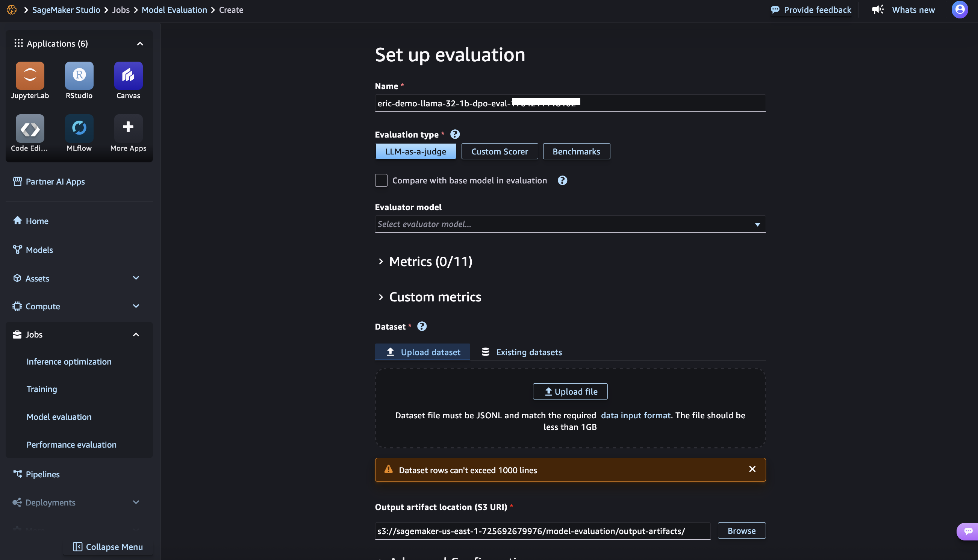Click the Jobs briefcase icon
The height and width of the screenshot is (560, 978).
[17, 334]
